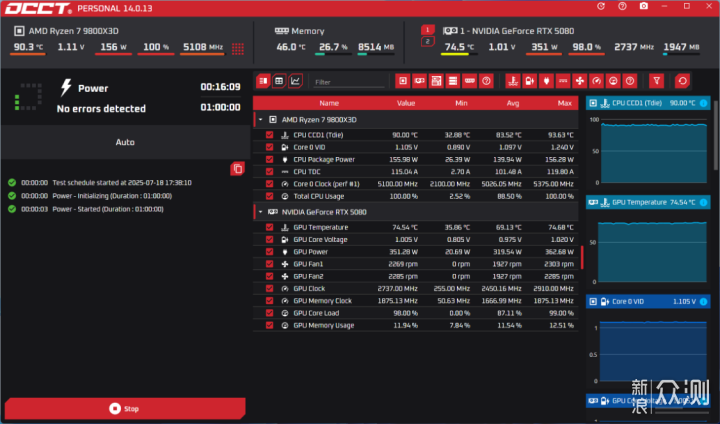Click the GPU Temperature graph header
Screen dimensions: 720x424
tap(648, 202)
